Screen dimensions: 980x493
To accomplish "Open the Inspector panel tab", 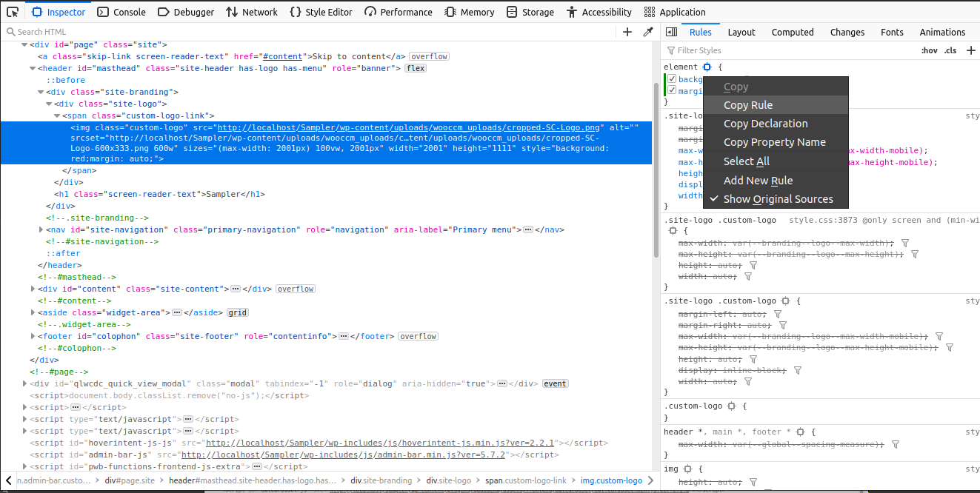I will coord(59,12).
